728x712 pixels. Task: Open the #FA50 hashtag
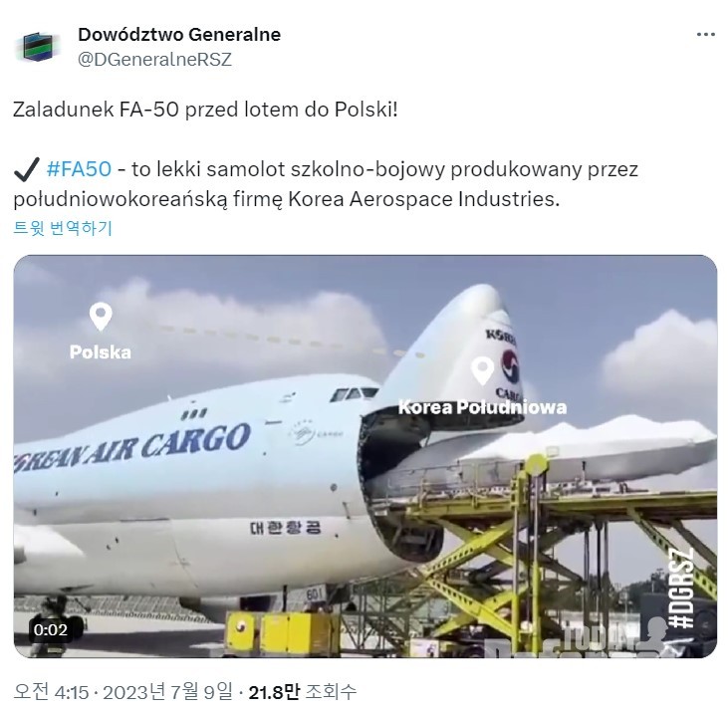point(79,169)
